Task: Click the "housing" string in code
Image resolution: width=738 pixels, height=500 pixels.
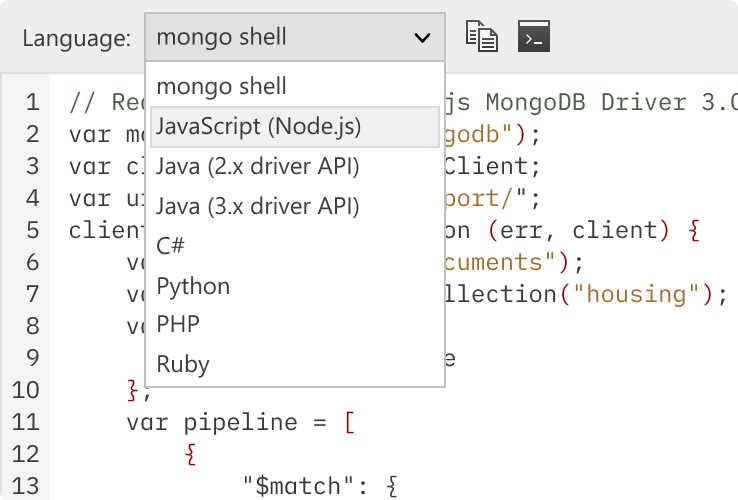Action: coord(635,294)
